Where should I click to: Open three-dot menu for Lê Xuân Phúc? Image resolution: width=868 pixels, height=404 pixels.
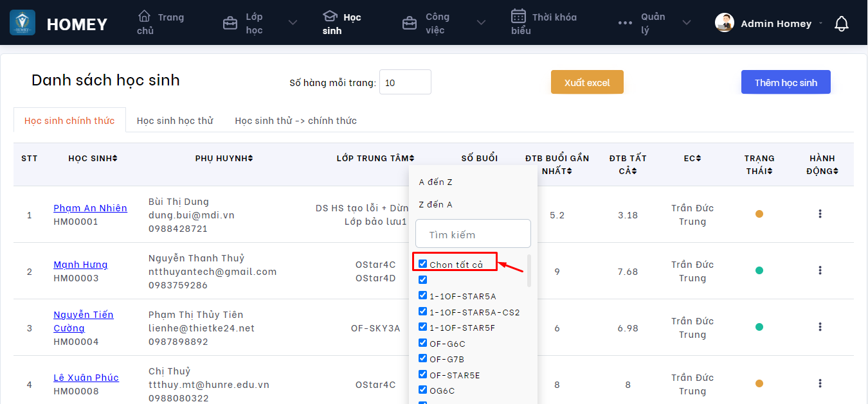[x=820, y=383]
